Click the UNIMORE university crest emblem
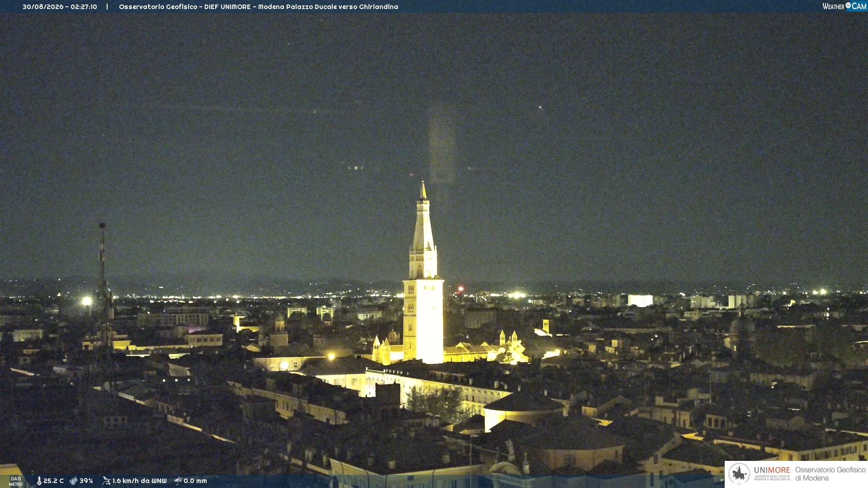Image resolution: width=868 pixels, height=488 pixels. (739, 474)
